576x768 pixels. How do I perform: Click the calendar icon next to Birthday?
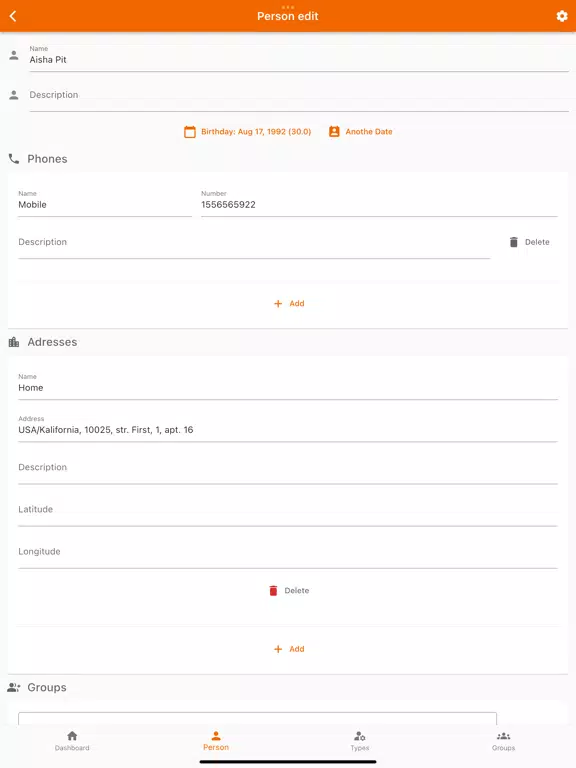(x=190, y=132)
